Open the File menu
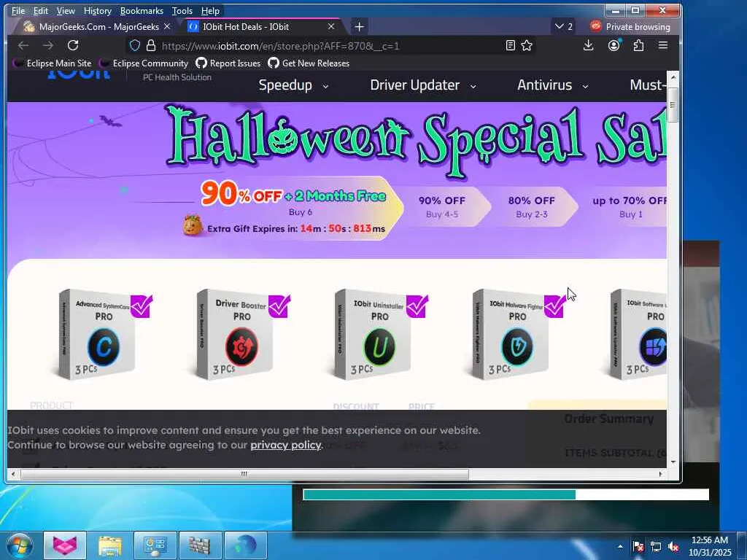This screenshot has width=747, height=560. pyautogui.click(x=18, y=10)
